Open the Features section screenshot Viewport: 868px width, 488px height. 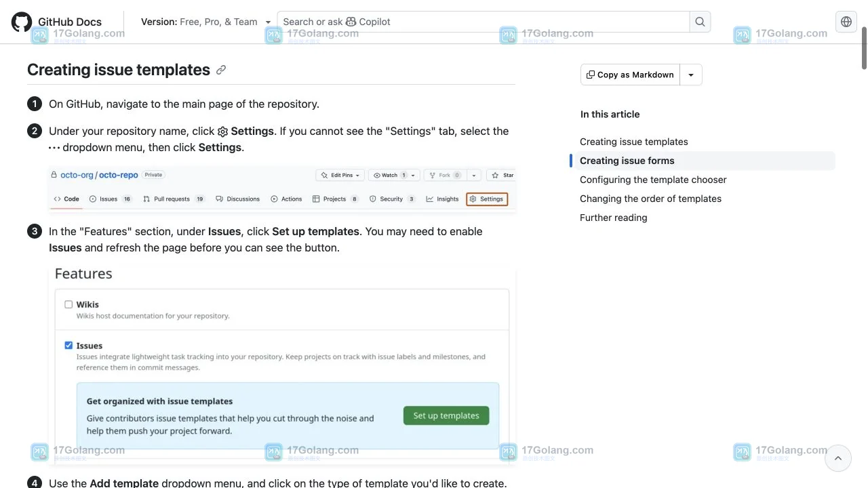(282, 364)
